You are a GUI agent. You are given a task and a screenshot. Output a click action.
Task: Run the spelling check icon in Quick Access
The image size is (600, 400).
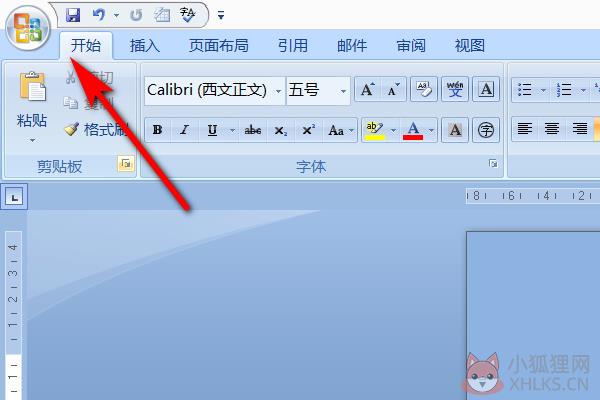[188, 15]
